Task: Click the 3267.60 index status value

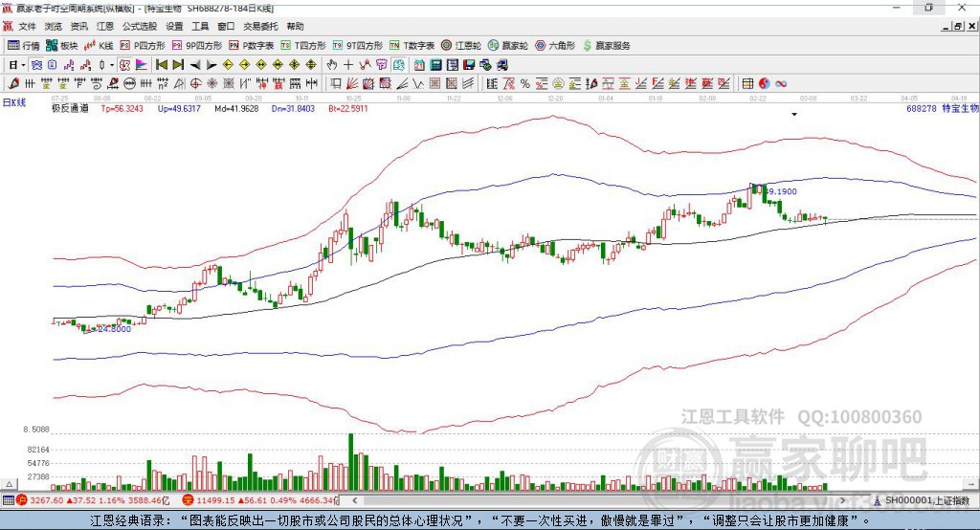Action: [47, 500]
